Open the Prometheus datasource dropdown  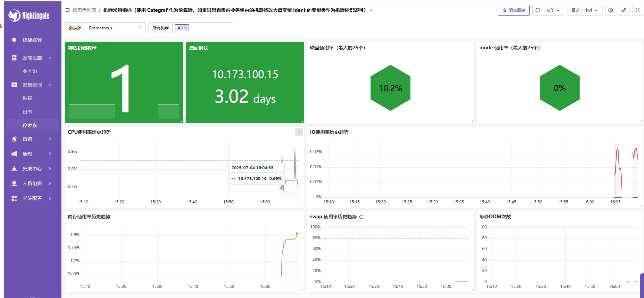pos(115,28)
